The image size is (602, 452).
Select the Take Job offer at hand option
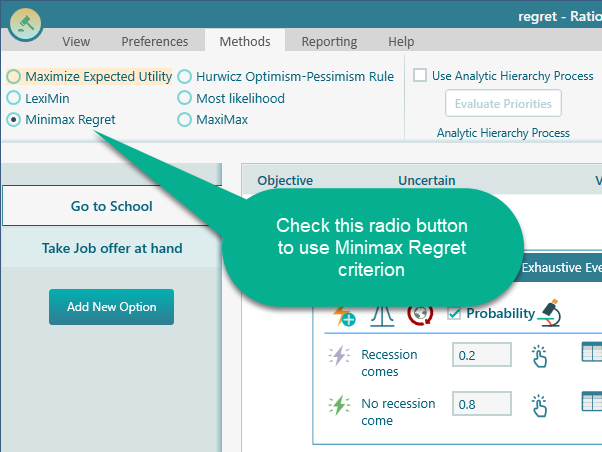(111, 248)
